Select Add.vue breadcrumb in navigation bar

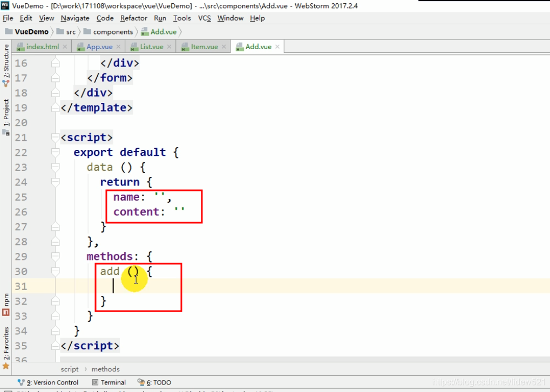159,32
